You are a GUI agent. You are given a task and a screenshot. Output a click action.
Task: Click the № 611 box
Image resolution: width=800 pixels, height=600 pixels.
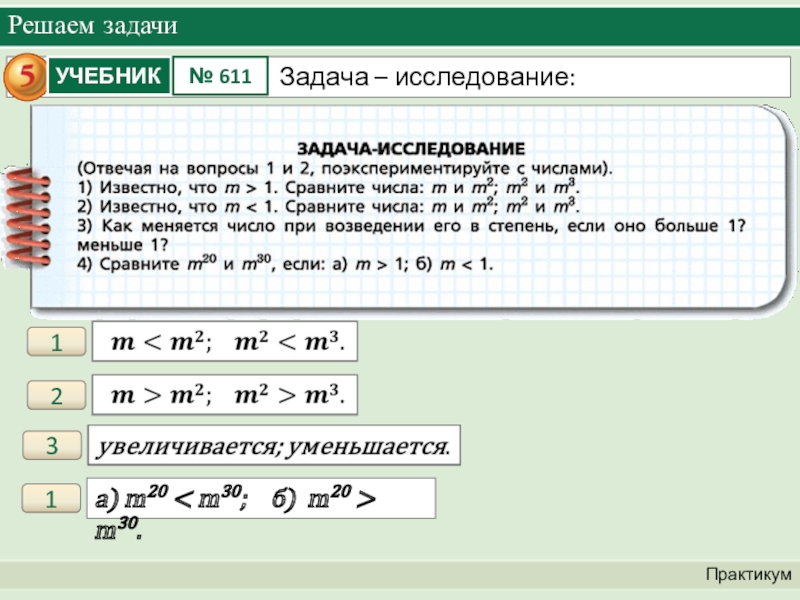pyautogui.click(x=221, y=76)
